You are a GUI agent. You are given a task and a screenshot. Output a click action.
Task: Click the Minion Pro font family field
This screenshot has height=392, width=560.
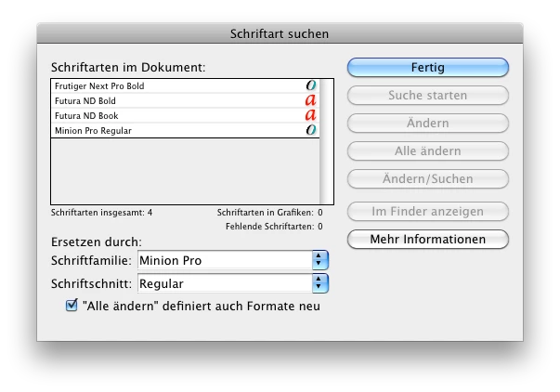[x=225, y=260]
